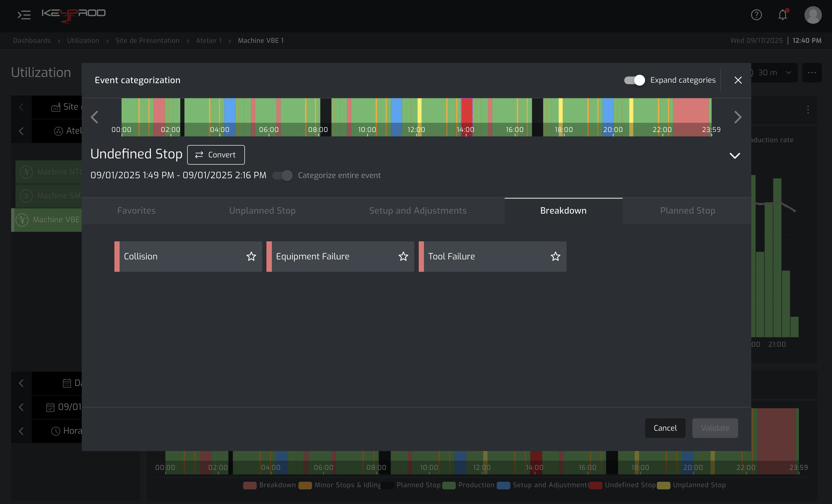Click the Convert button
This screenshot has height=504, width=832.
point(216,155)
